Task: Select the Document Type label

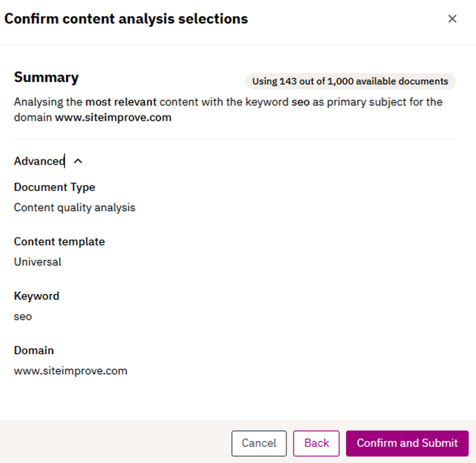Action: (x=54, y=187)
